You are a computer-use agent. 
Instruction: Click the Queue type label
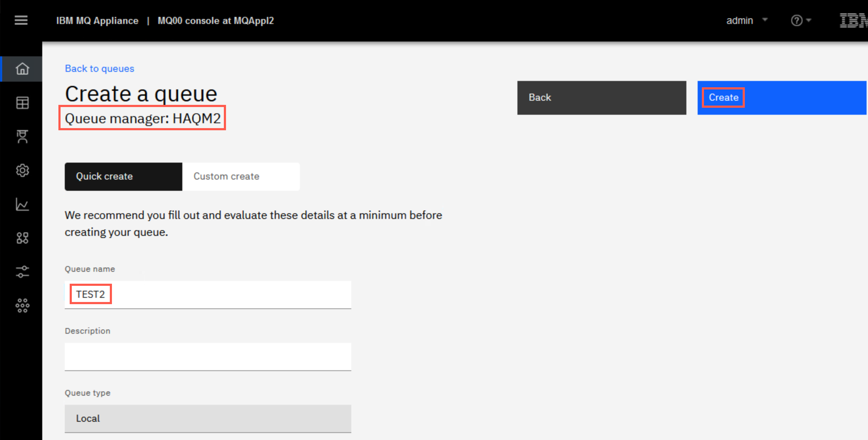88,393
